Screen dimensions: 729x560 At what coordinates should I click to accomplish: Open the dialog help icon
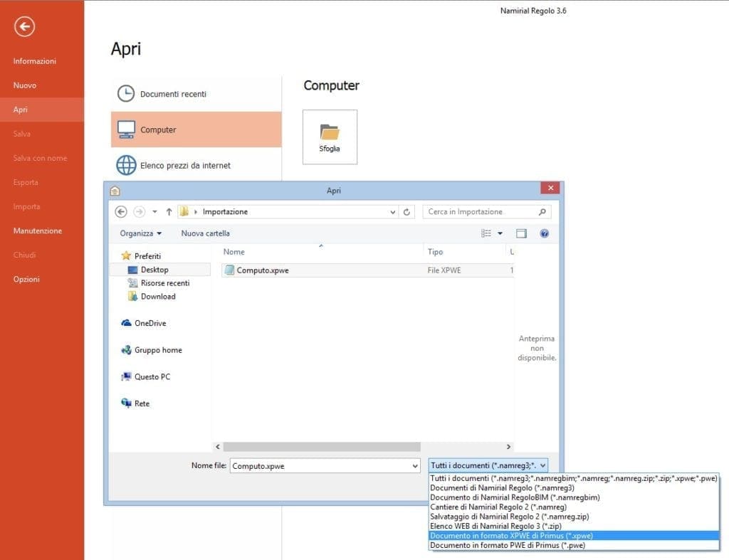(545, 233)
